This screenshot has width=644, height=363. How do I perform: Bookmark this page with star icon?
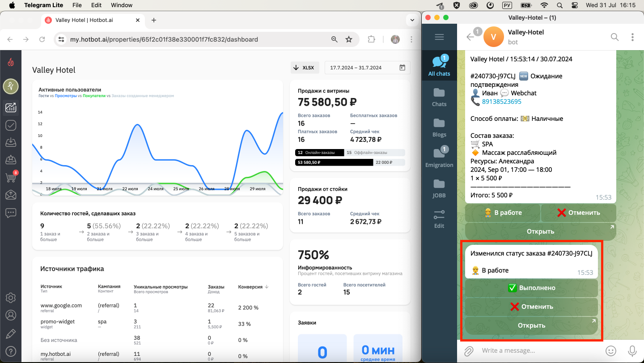pyautogui.click(x=349, y=39)
